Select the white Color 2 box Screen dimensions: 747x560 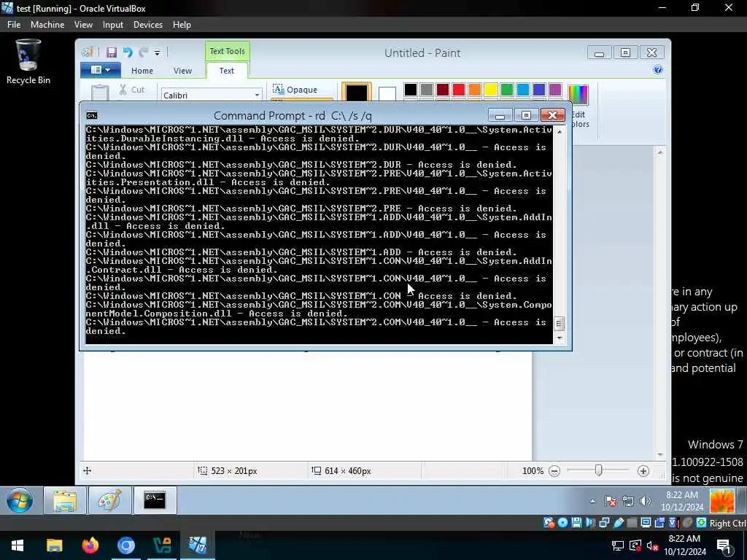click(x=387, y=94)
